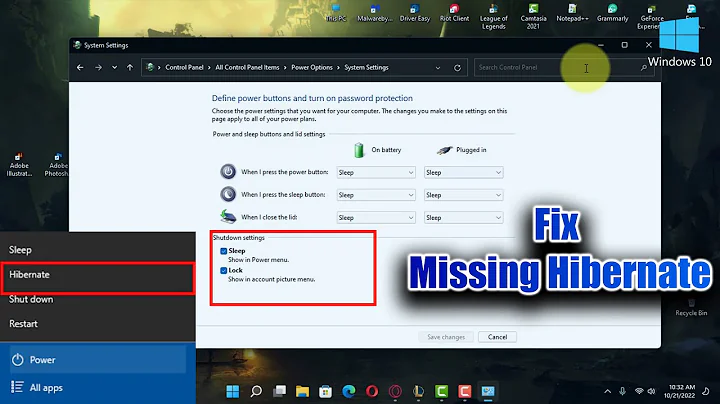Screen dimensions: 720x404
Task: Open Riot Client desktop icon
Action: click(x=454, y=13)
